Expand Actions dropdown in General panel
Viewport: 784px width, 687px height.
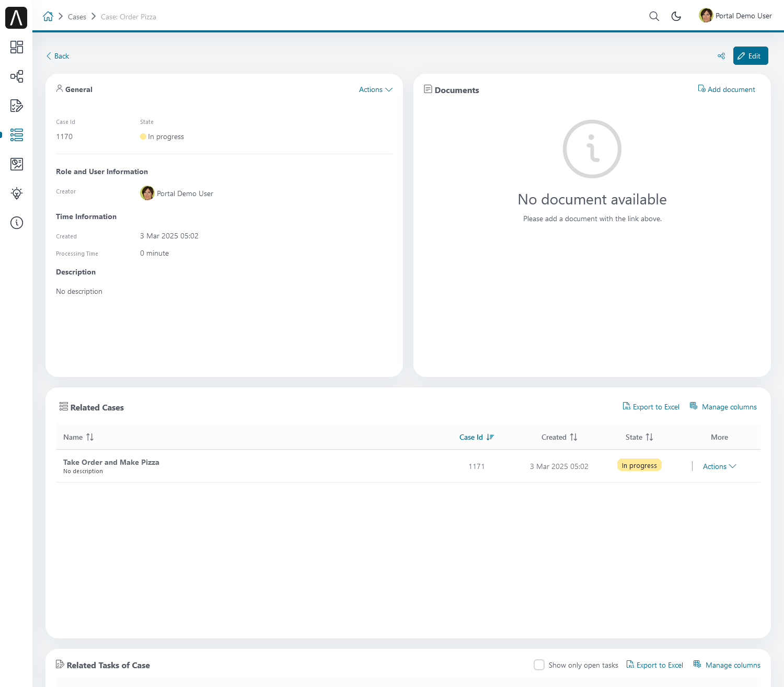click(375, 89)
